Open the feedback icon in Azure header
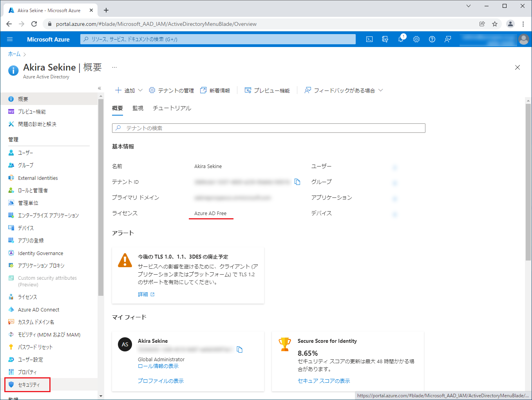The width and height of the screenshot is (532, 400). pos(448,39)
